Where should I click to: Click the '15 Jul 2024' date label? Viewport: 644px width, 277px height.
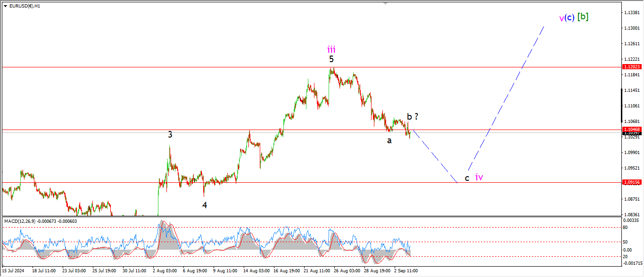(13, 271)
